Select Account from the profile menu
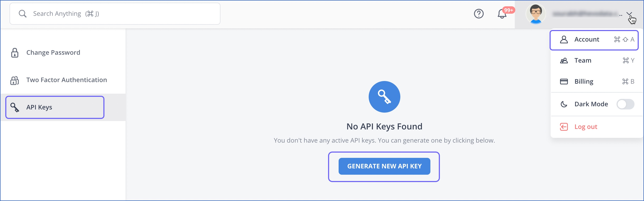644x201 pixels. point(587,39)
